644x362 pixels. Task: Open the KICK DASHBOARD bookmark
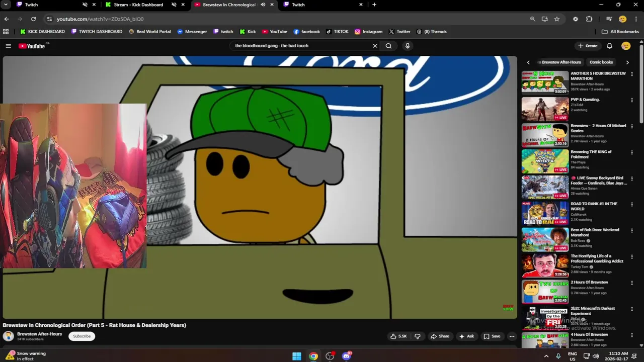pyautogui.click(x=42, y=31)
